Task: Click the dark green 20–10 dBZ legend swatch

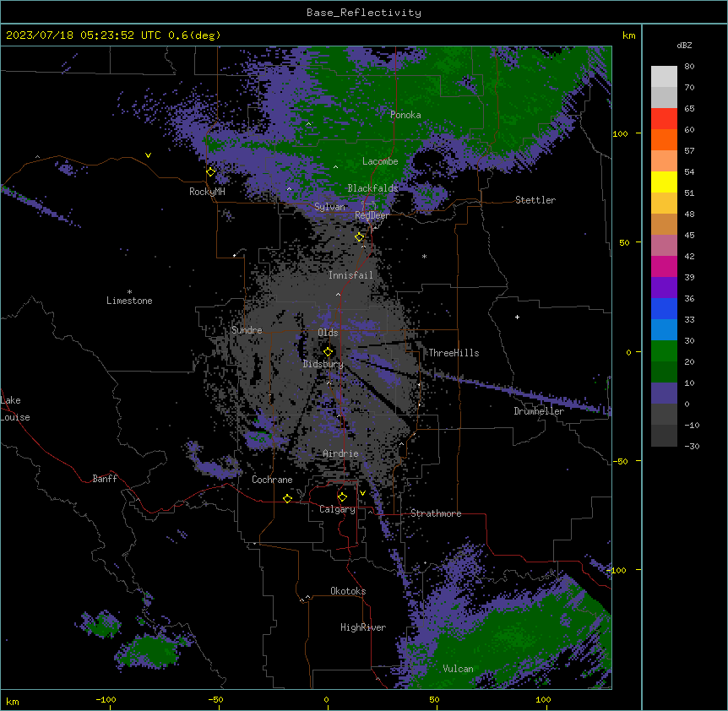Action: (x=664, y=372)
